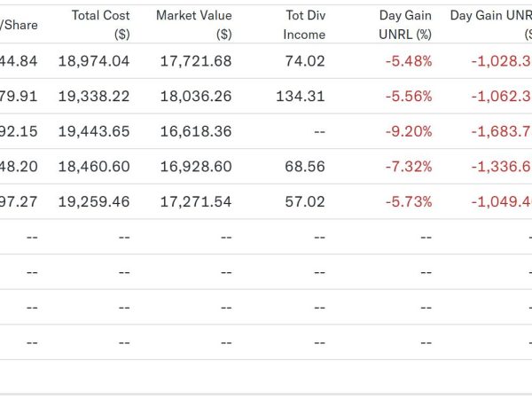532x399 pixels.
Task: Click the -5.56% day gain cell
Action: 409,97
